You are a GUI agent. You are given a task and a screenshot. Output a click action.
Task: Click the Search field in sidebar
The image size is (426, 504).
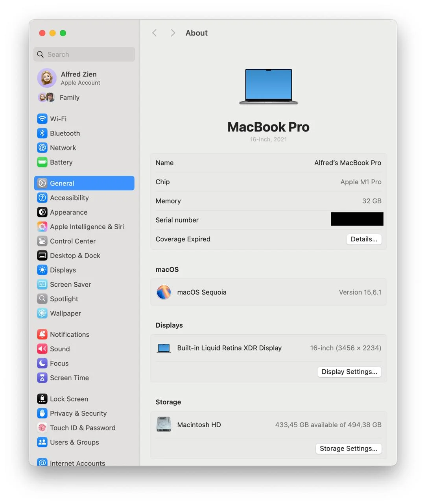(x=84, y=54)
